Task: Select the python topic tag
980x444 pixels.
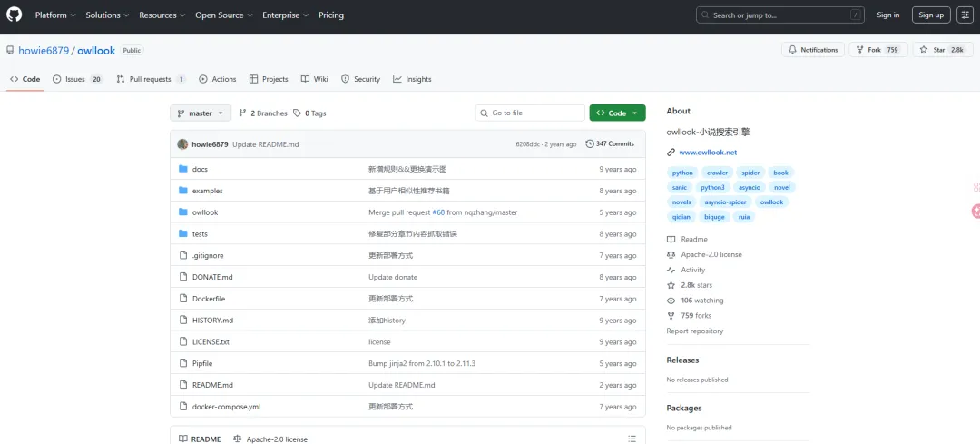Action: tap(682, 173)
